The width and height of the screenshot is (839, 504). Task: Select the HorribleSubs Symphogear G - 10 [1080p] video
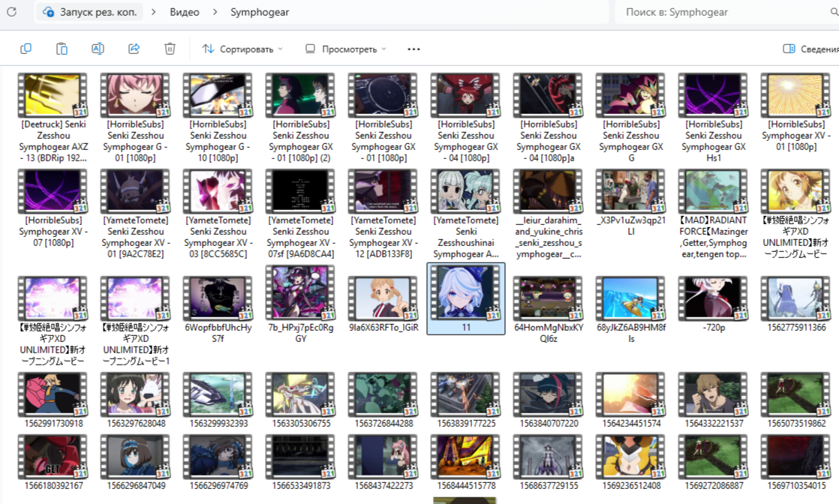pyautogui.click(x=218, y=118)
